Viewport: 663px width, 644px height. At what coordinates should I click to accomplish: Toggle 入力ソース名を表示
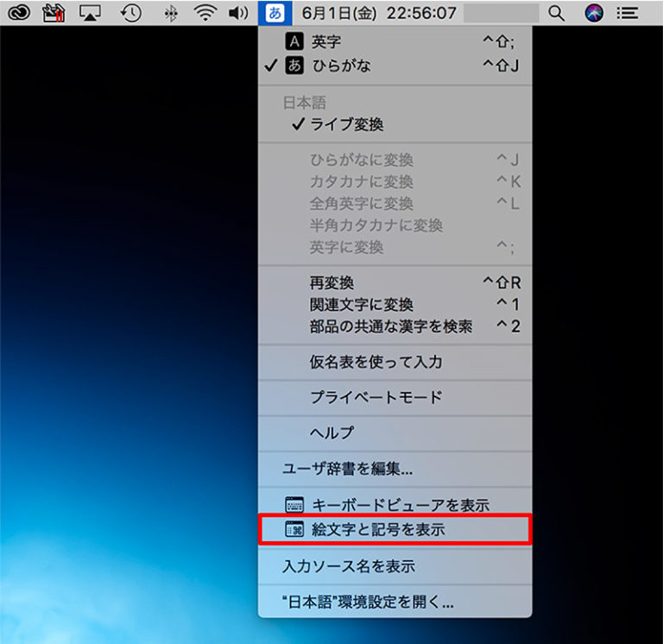[395, 565]
